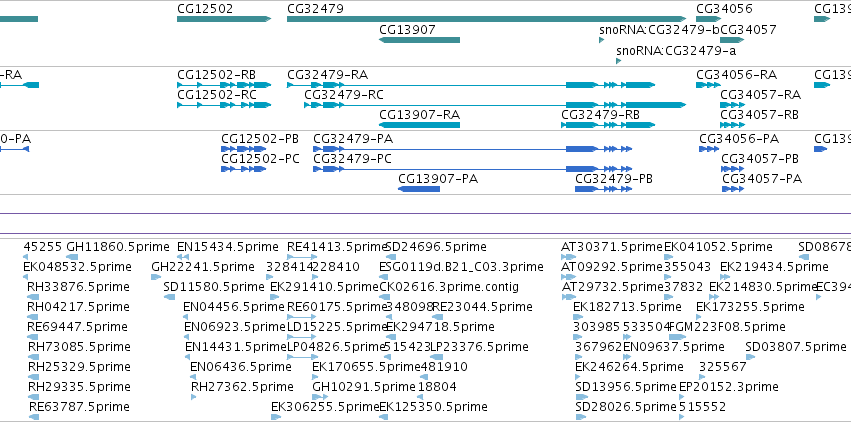The height and width of the screenshot is (422, 851).
Task: Click EST GH22241.5prime label
Action: coord(202,267)
